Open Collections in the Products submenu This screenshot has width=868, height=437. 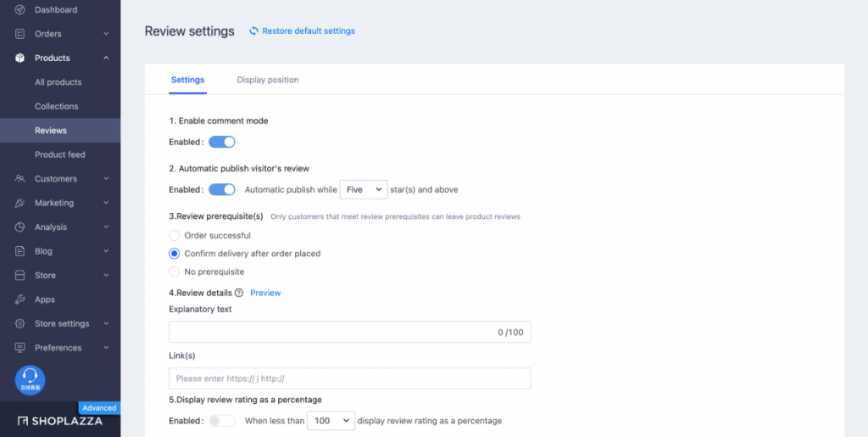click(x=56, y=106)
